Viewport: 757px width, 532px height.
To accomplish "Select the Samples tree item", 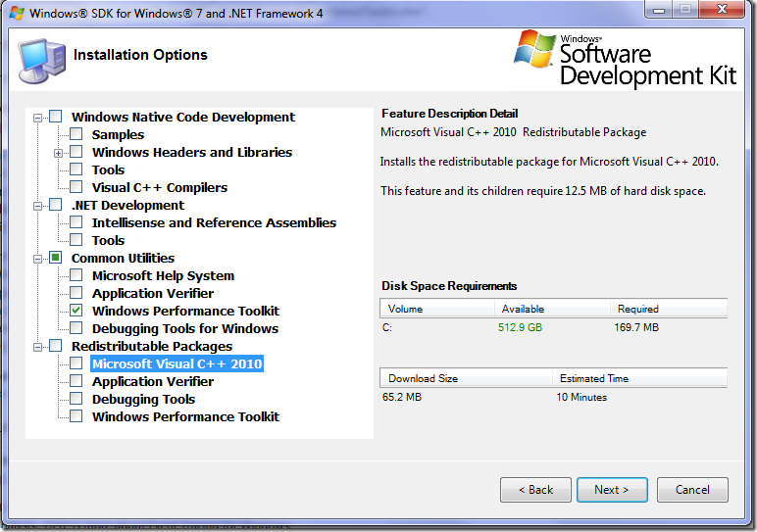I will click(x=118, y=134).
